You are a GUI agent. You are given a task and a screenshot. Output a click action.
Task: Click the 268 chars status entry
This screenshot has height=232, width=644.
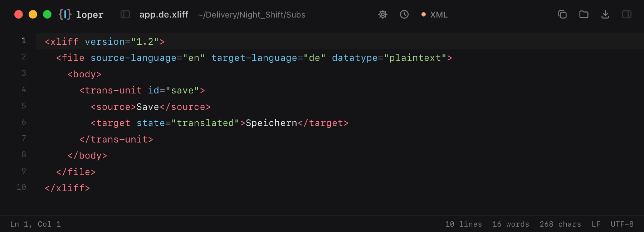(560, 224)
